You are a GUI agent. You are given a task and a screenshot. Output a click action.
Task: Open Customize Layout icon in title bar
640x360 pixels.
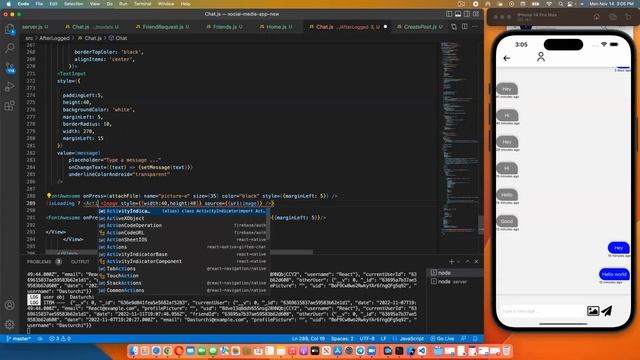[476, 14]
